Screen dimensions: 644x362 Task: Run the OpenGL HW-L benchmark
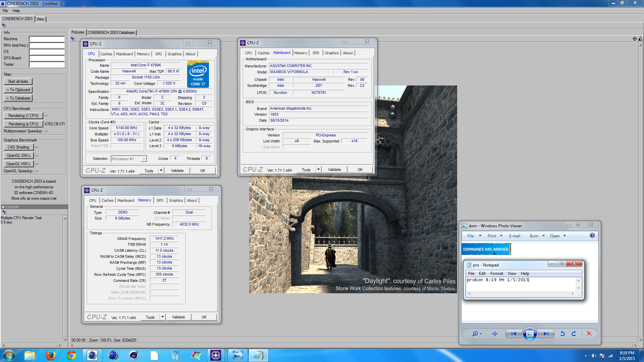point(18,164)
